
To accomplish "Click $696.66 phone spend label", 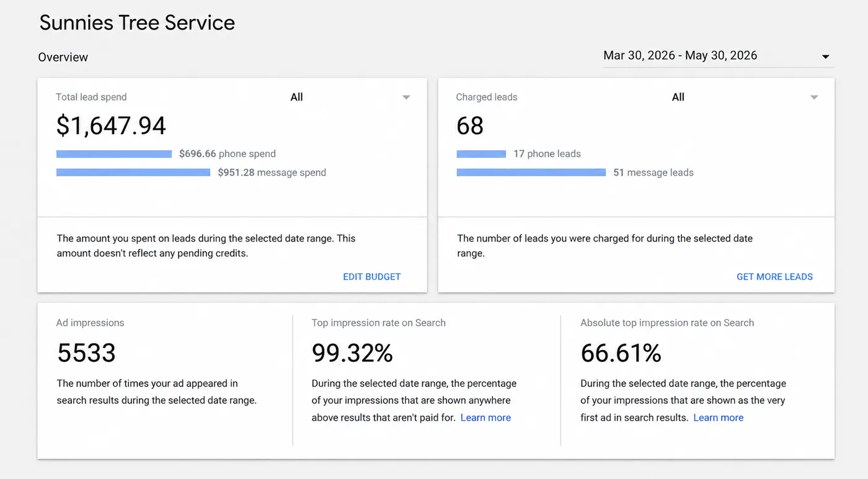I will (x=228, y=154).
